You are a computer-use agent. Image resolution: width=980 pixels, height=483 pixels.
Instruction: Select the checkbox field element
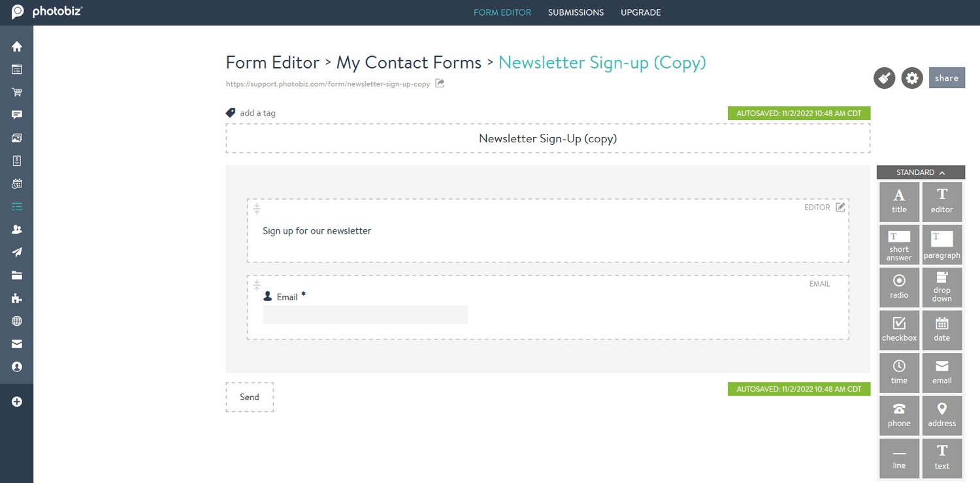pos(899,330)
